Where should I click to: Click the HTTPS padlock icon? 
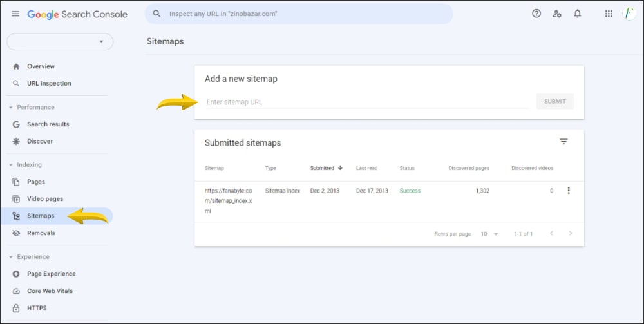[x=16, y=307]
